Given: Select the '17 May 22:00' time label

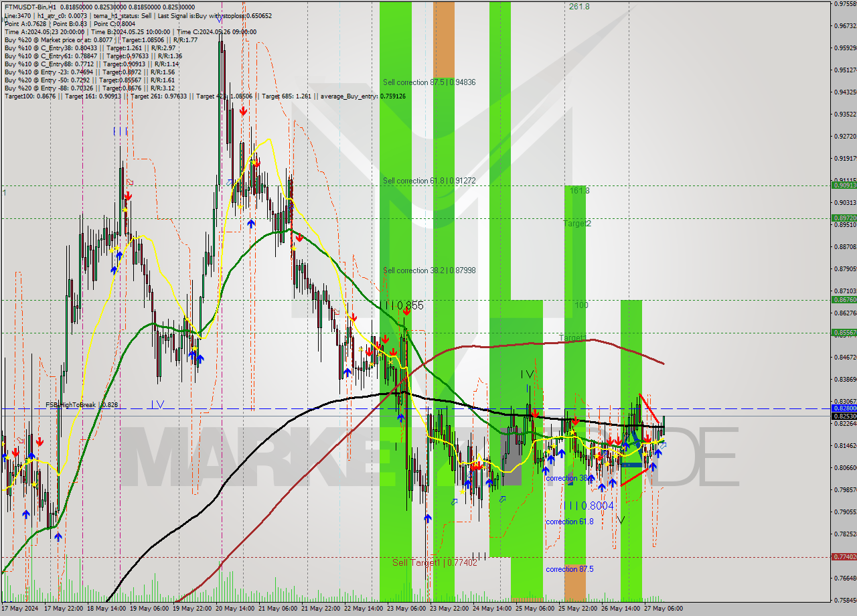Looking at the screenshot, I should (64, 609).
